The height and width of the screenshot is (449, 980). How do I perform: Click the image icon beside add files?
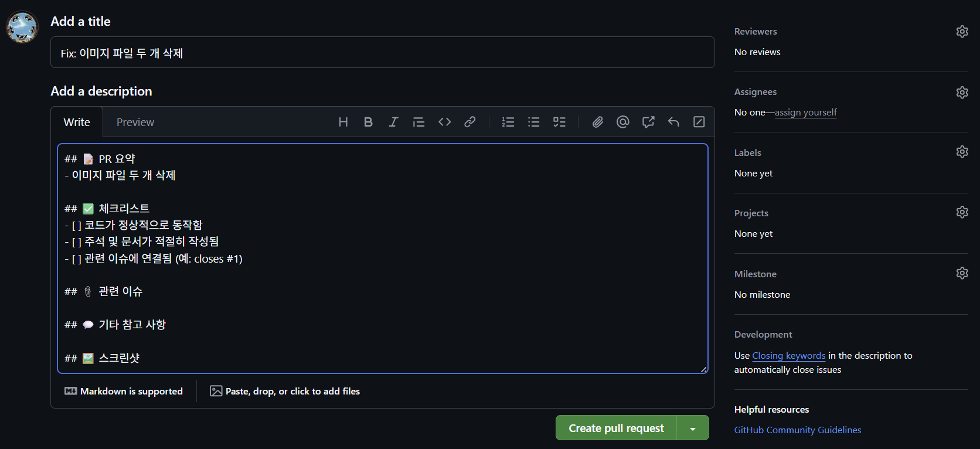click(216, 391)
